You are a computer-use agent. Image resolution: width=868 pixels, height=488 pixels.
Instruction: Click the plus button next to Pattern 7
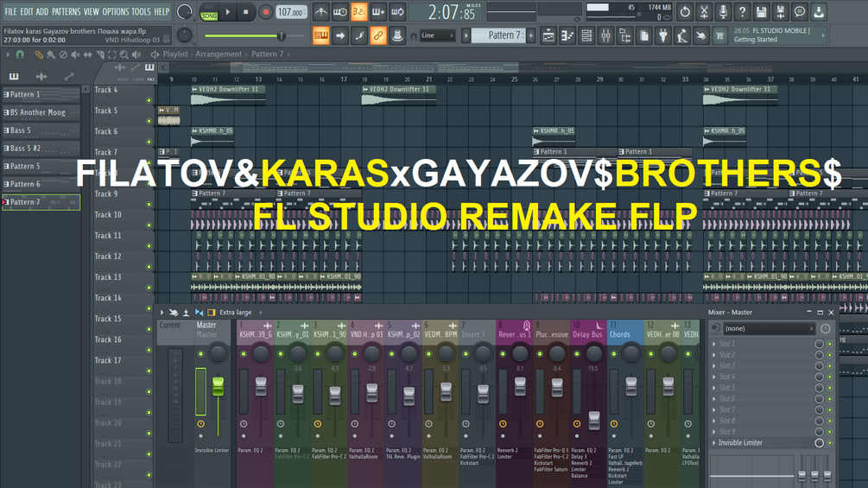click(531, 35)
